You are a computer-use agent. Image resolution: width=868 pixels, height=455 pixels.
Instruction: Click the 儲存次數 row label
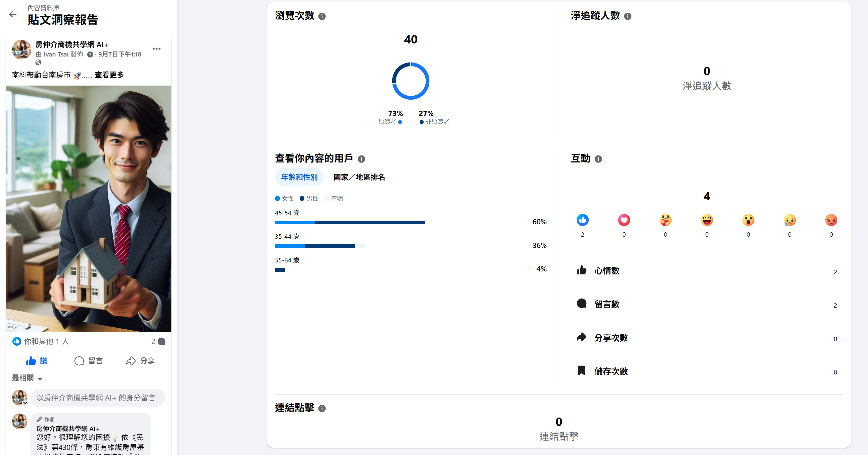[x=611, y=371]
